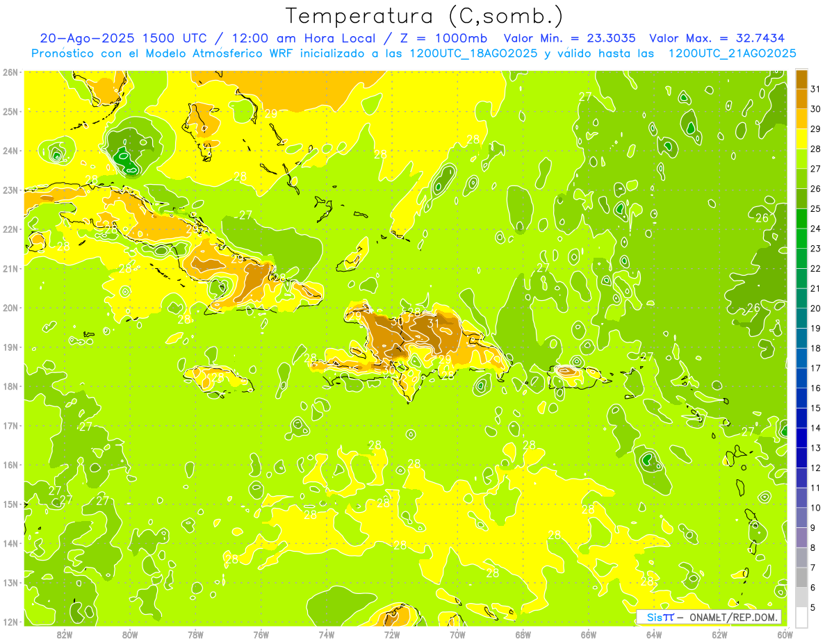834x644 pixels.
Task: Click the 26N latitude axis label
Action: click(10, 72)
